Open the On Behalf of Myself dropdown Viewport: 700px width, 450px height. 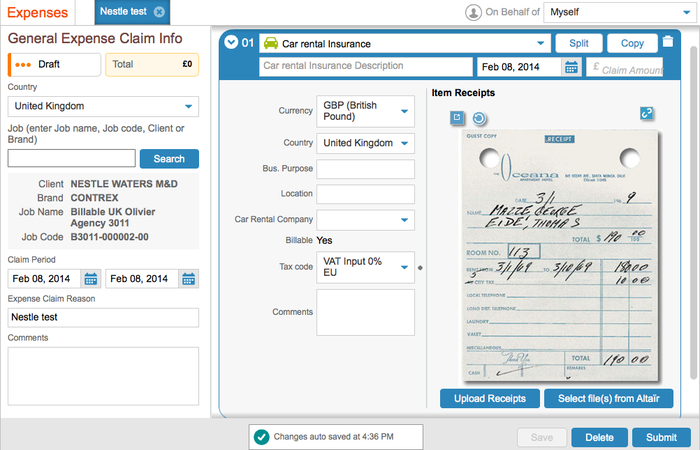coord(620,12)
